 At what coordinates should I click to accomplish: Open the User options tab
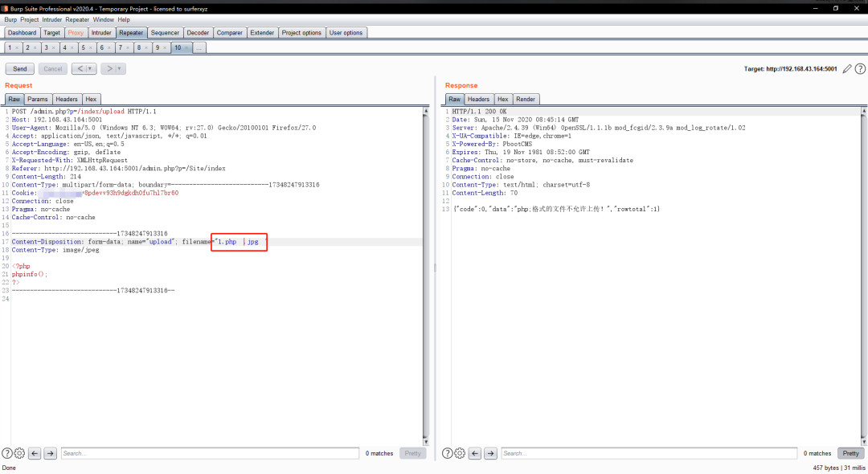(346, 33)
